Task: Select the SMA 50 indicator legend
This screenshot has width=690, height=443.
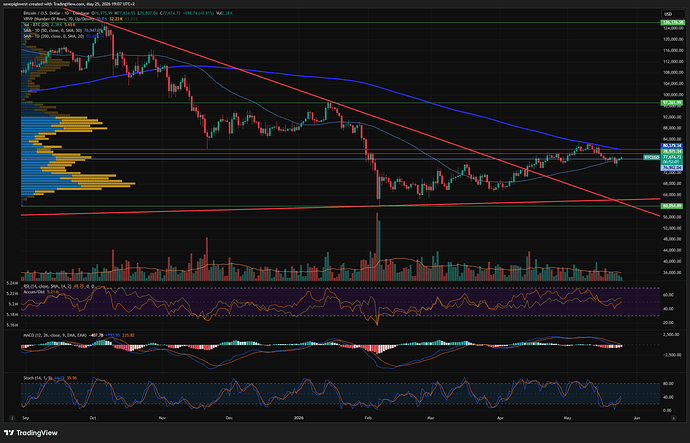Action: [x=53, y=30]
